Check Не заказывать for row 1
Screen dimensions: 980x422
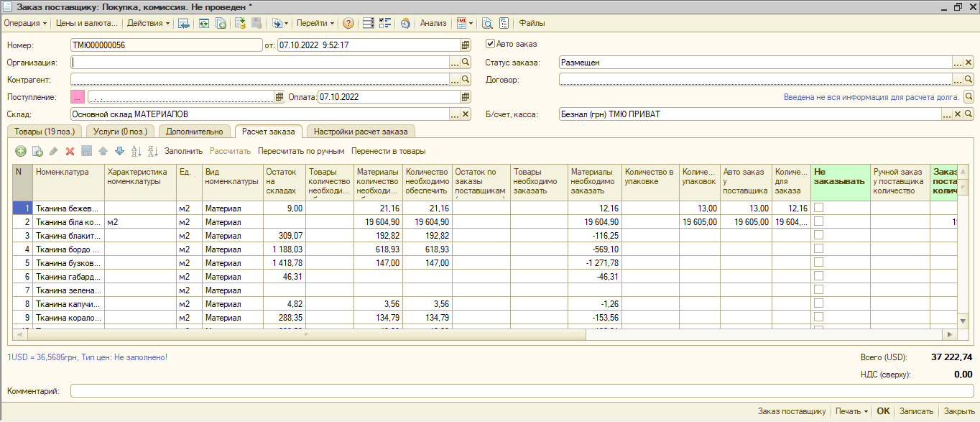819,208
